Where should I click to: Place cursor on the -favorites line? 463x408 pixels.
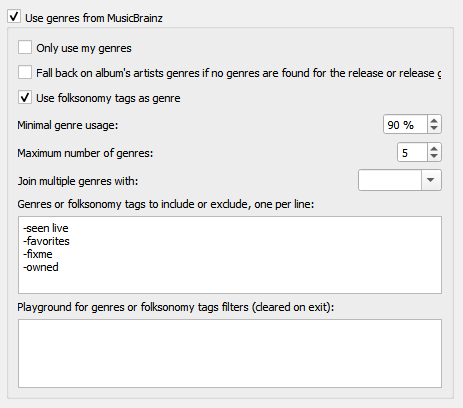[46, 241]
